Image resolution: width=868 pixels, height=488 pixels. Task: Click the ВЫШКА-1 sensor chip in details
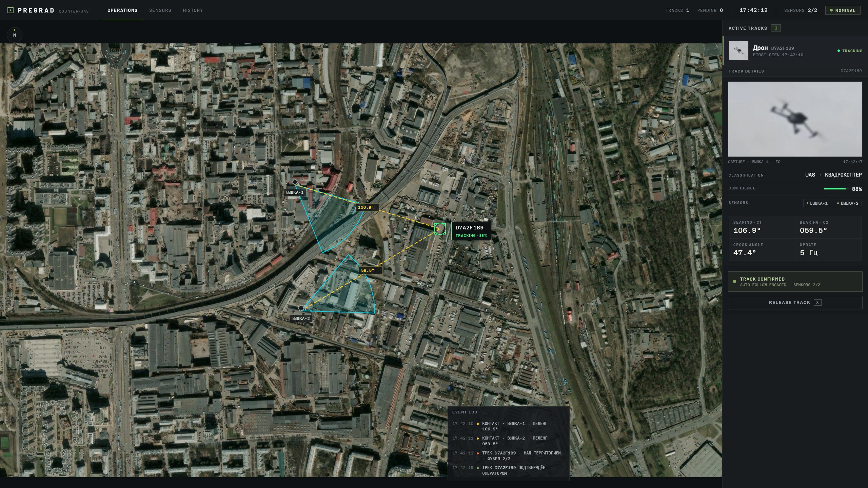817,203
